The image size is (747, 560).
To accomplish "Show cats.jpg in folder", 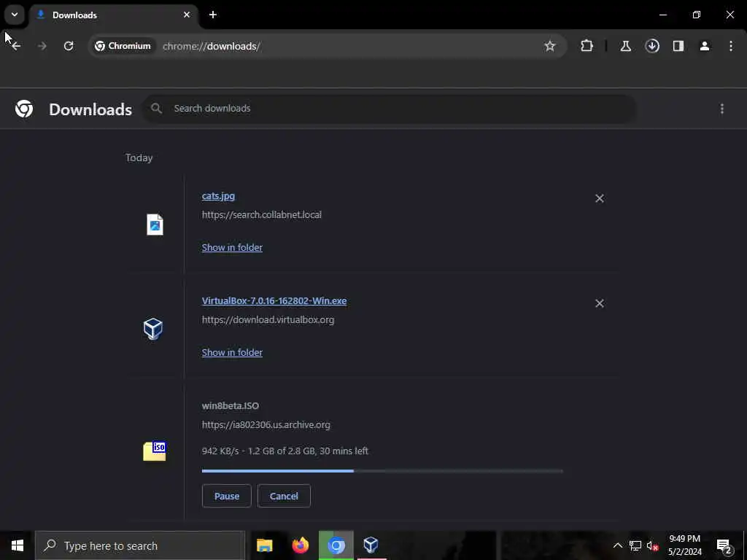I will coord(232,248).
